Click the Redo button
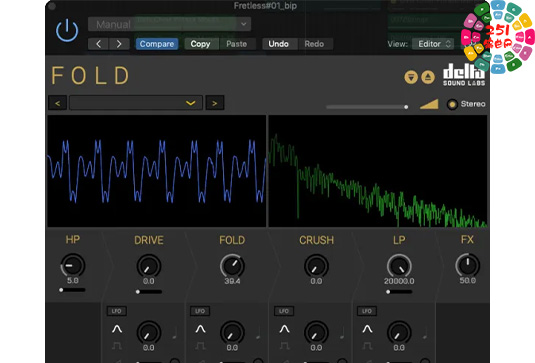 [314, 44]
